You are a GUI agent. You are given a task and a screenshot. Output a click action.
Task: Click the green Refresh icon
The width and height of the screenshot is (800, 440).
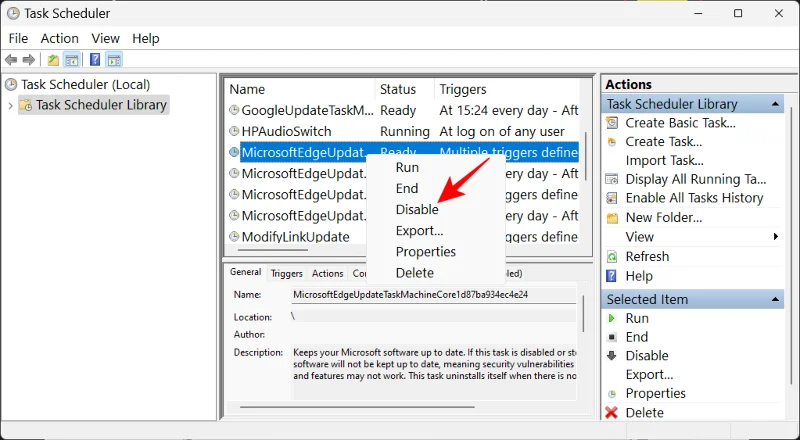pyautogui.click(x=612, y=257)
